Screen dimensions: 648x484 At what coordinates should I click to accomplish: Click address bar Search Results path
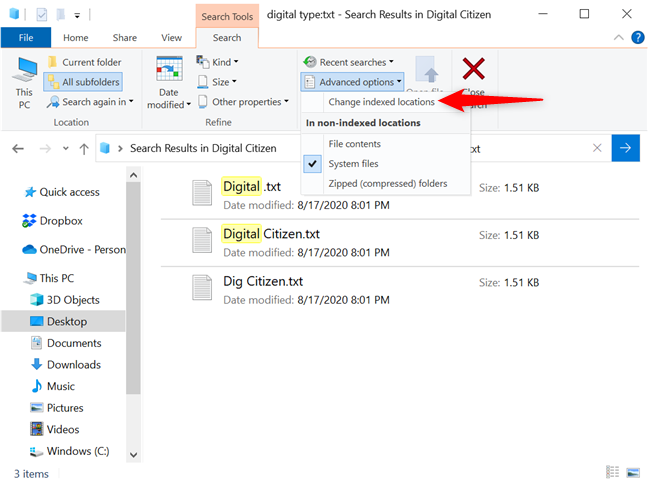point(203,148)
